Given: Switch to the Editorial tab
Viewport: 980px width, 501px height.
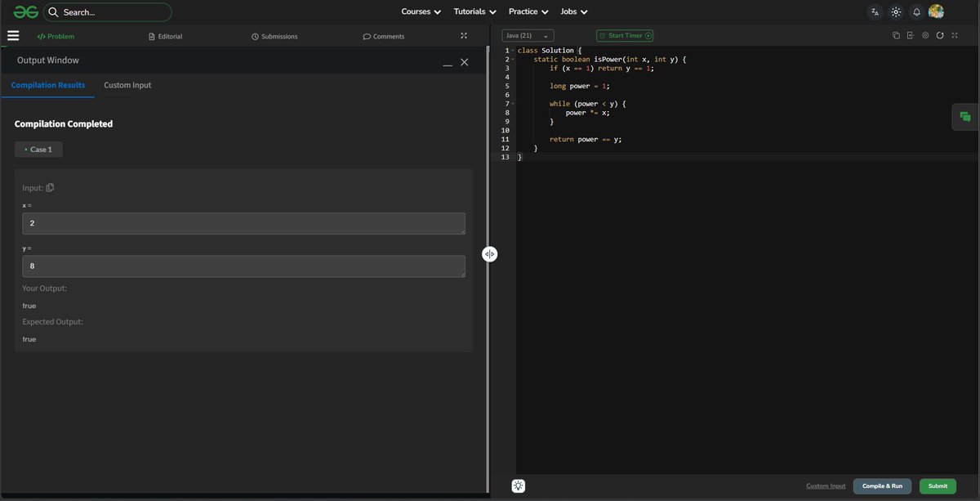Looking at the screenshot, I should [166, 36].
